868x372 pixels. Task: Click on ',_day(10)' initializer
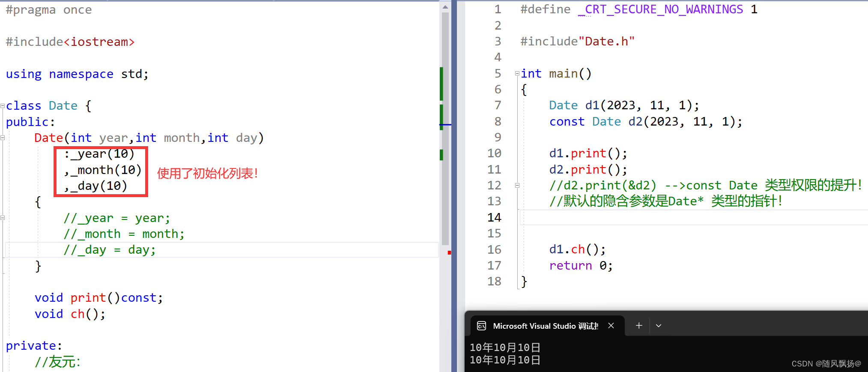[95, 186]
